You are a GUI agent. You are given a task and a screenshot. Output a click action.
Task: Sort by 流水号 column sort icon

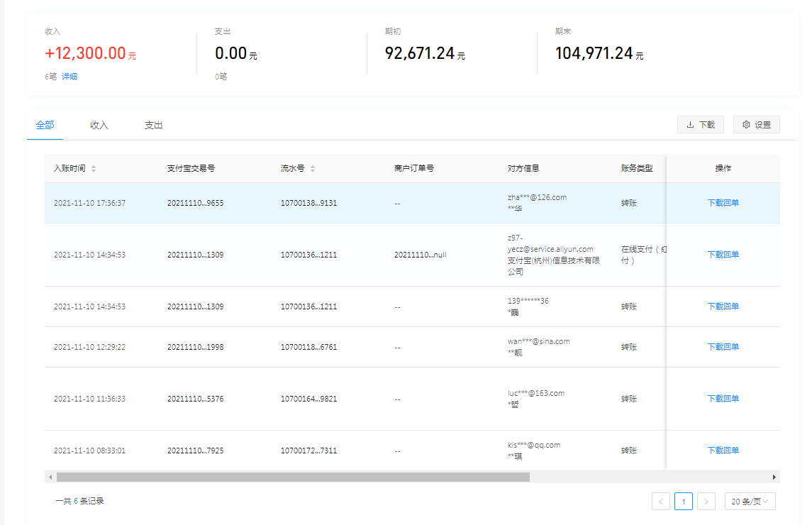point(313,169)
